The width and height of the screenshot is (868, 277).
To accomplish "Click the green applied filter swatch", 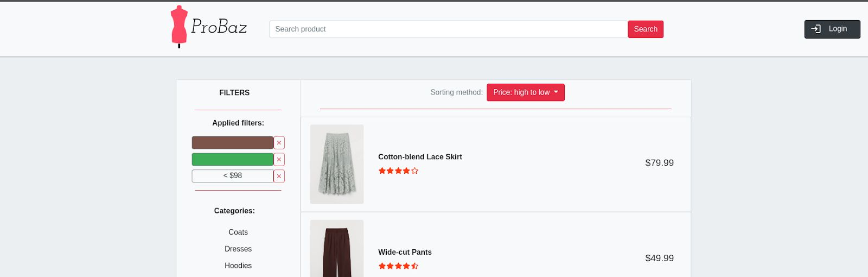I will click(233, 160).
